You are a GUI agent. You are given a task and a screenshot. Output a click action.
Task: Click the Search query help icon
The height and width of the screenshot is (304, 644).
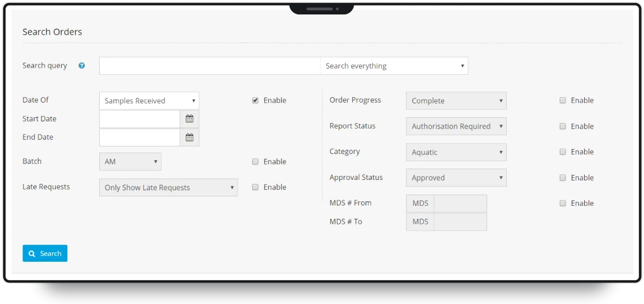(x=81, y=65)
